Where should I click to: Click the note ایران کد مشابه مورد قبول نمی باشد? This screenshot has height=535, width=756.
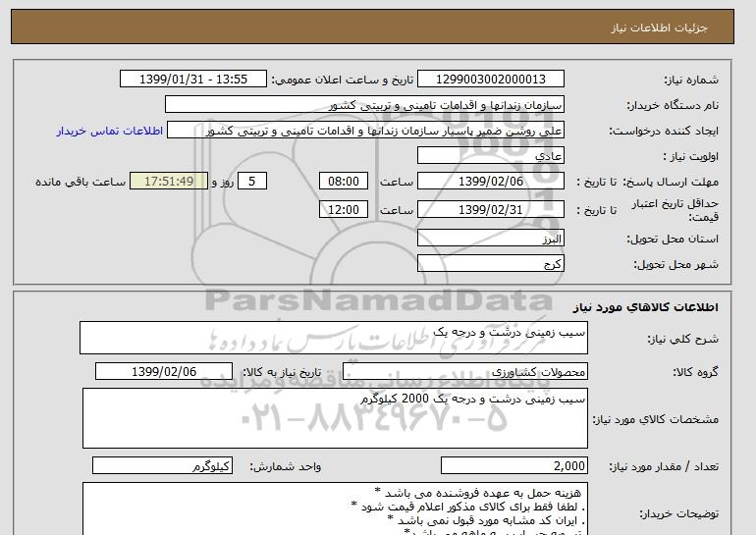point(486,520)
